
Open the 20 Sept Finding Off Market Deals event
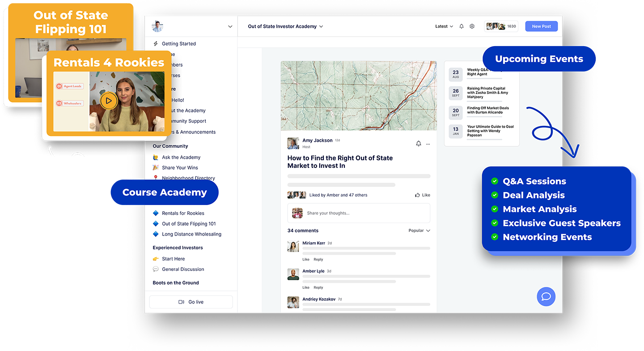(482, 111)
